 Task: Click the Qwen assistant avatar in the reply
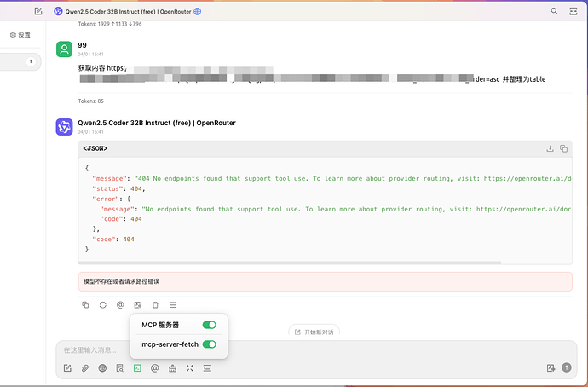pyautogui.click(x=64, y=127)
